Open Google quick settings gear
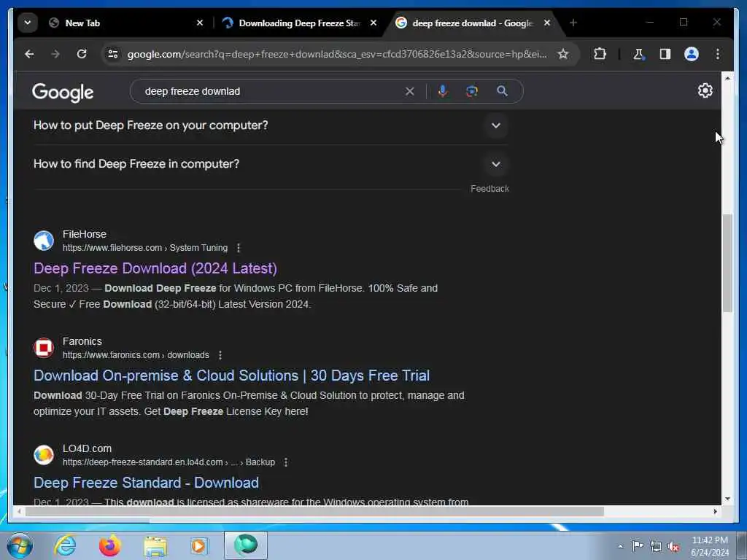747x560 pixels. (x=705, y=90)
